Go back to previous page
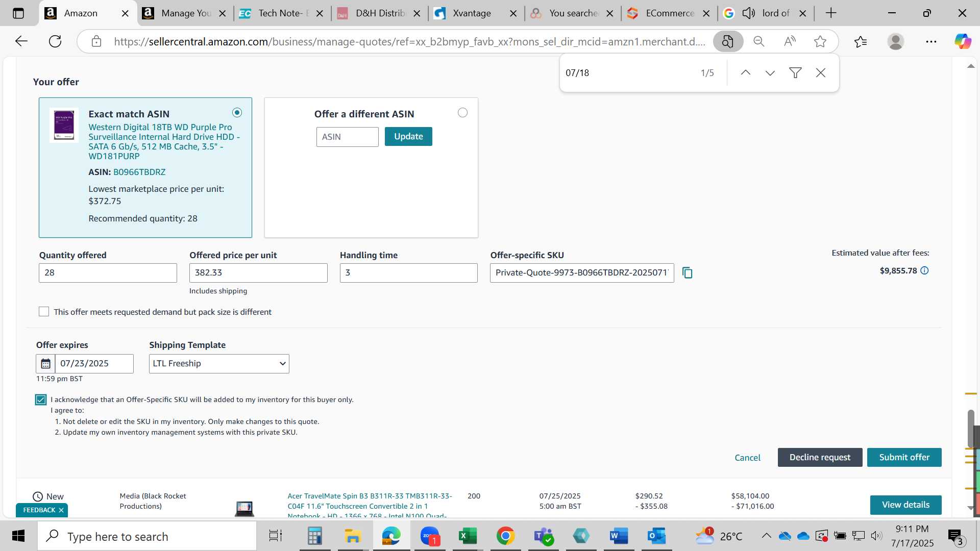The width and height of the screenshot is (980, 551). pyautogui.click(x=21, y=41)
